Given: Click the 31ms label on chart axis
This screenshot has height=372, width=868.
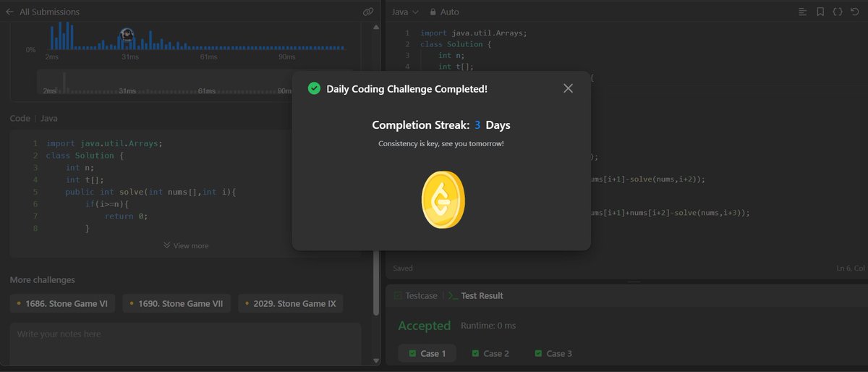Looking at the screenshot, I should pyautogui.click(x=130, y=57).
